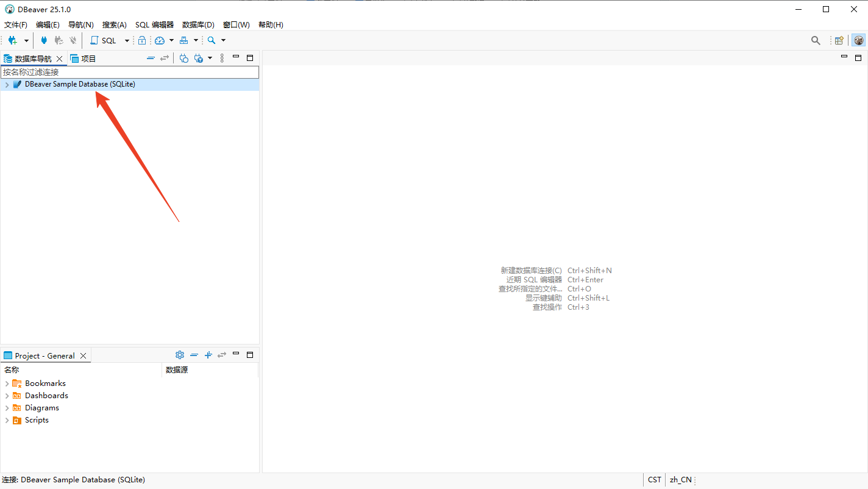Click the open perspective icon
This screenshot has width=868, height=489.
[839, 40]
